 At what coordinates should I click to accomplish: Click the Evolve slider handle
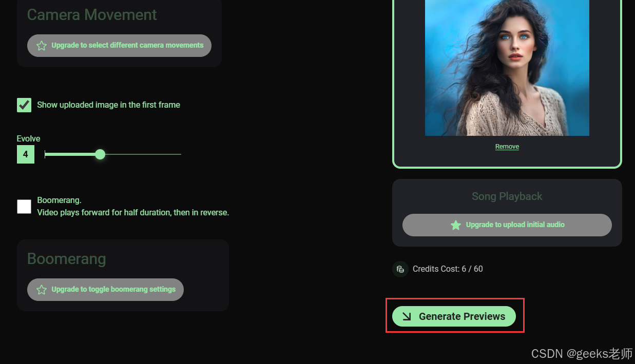tap(100, 154)
